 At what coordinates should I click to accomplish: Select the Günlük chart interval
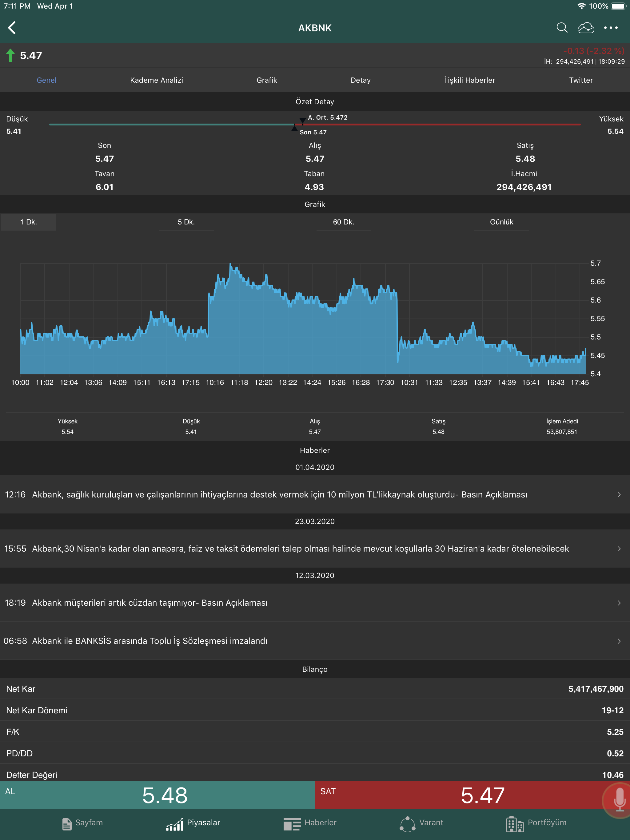click(x=501, y=222)
